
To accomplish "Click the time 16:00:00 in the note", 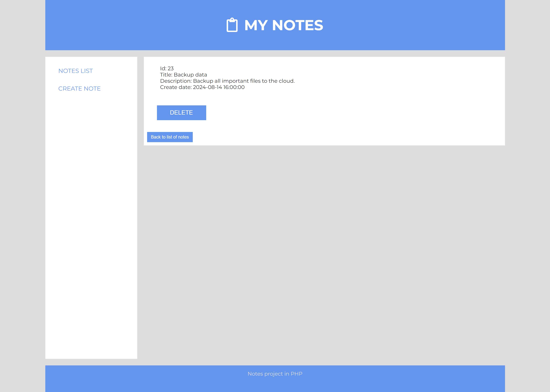I will [x=234, y=87].
